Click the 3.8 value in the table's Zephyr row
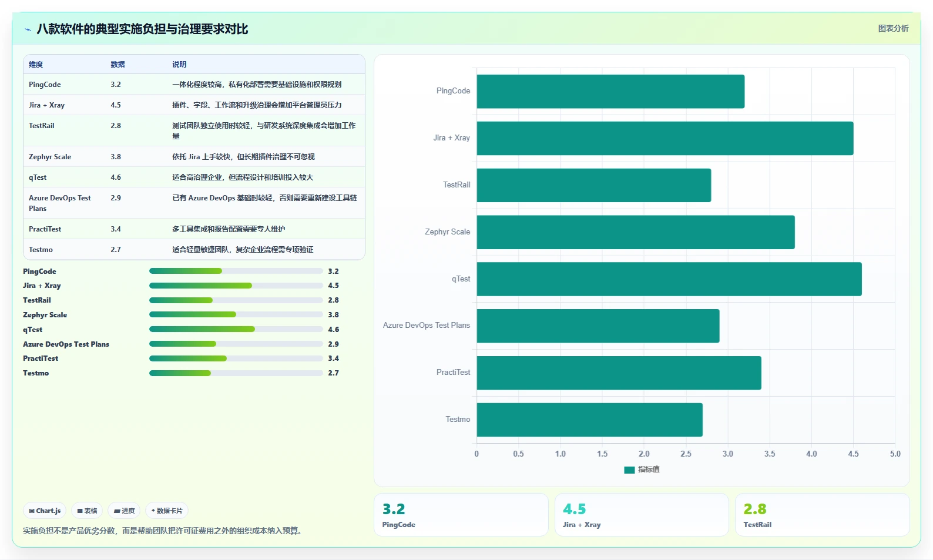Viewport: 933px width, 560px height. point(116,157)
